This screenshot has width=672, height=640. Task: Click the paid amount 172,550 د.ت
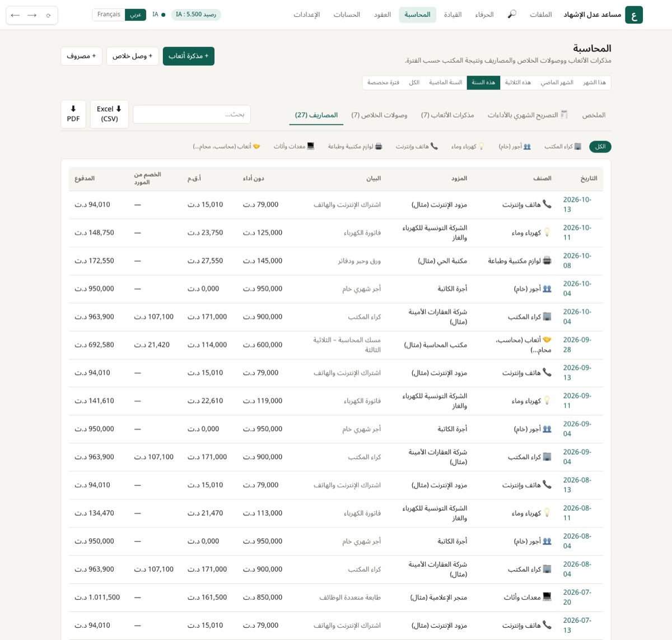(x=94, y=261)
